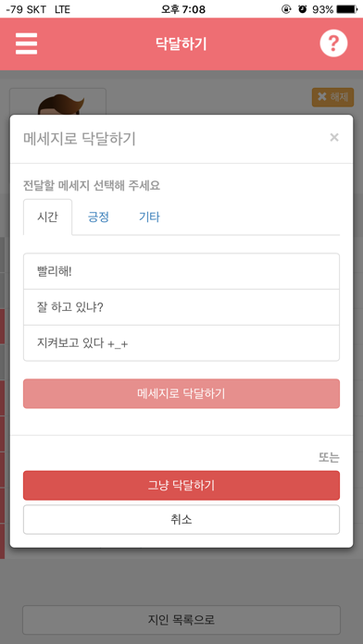This screenshot has height=644, width=363.
Task: Tap the 닥달하기 header title
Action: 181,43
